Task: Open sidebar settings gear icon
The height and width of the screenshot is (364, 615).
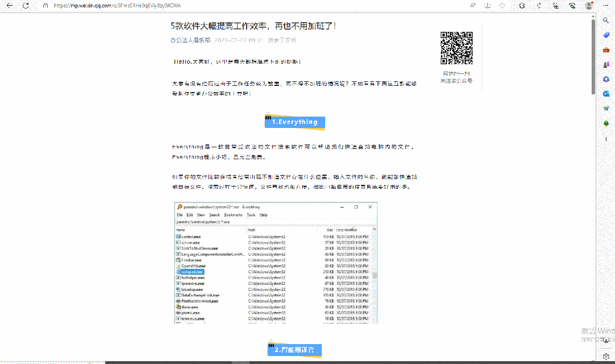Action: [606, 357]
